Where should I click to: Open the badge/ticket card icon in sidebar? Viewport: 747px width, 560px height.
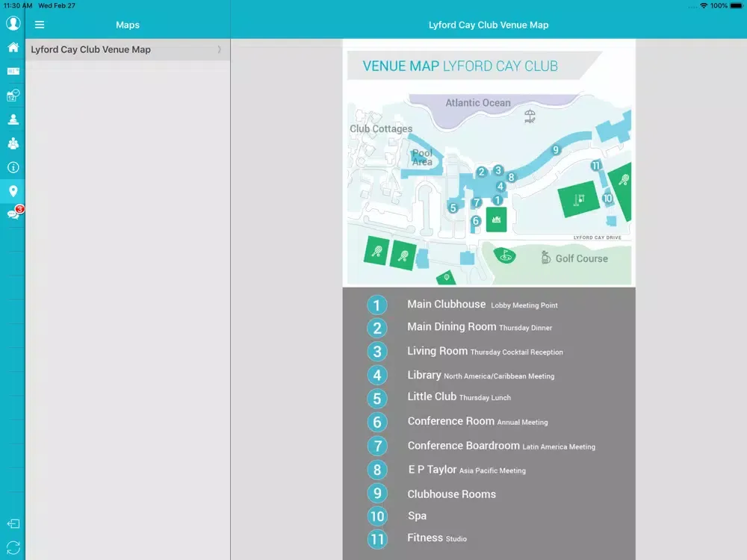click(13, 71)
